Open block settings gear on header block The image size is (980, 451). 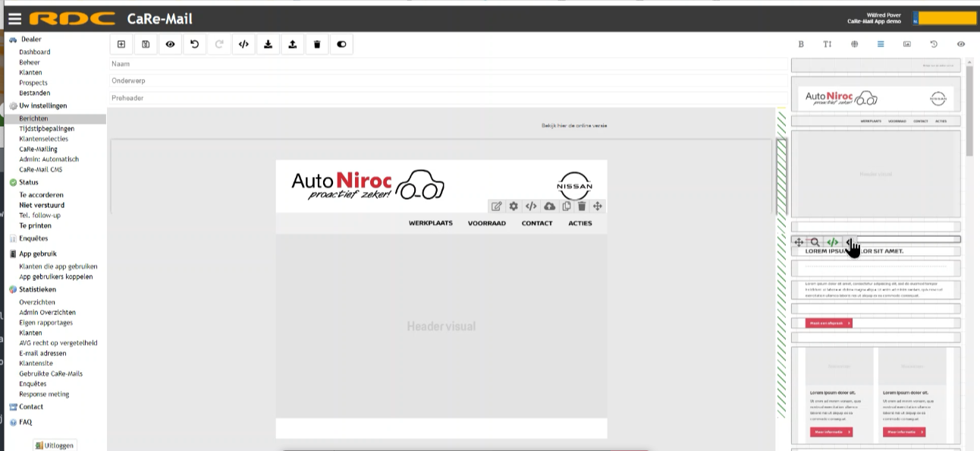click(x=514, y=206)
